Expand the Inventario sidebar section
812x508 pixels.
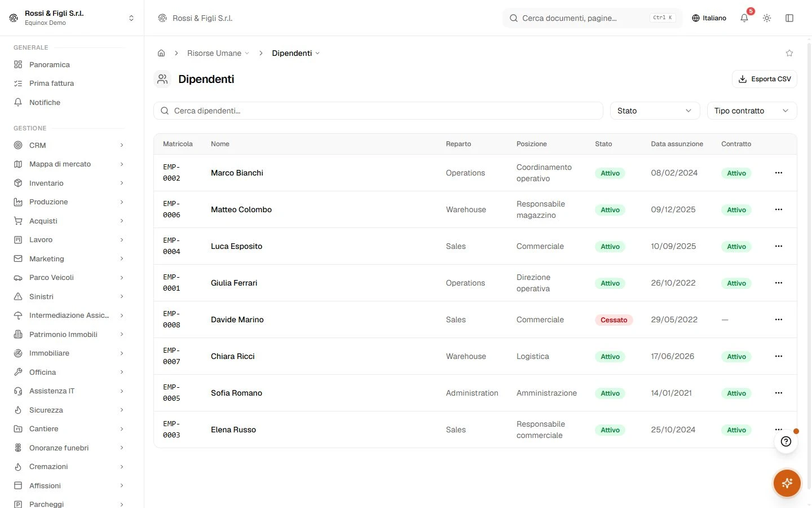(x=69, y=183)
